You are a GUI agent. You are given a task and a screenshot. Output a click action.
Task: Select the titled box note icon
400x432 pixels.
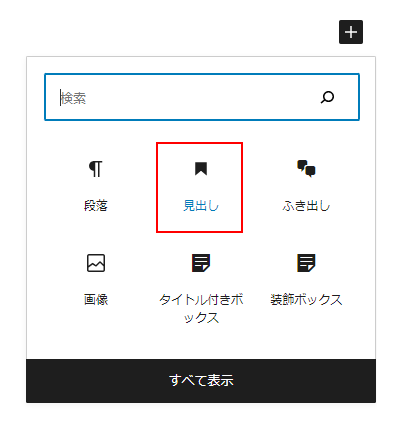click(x=201, y=263)
